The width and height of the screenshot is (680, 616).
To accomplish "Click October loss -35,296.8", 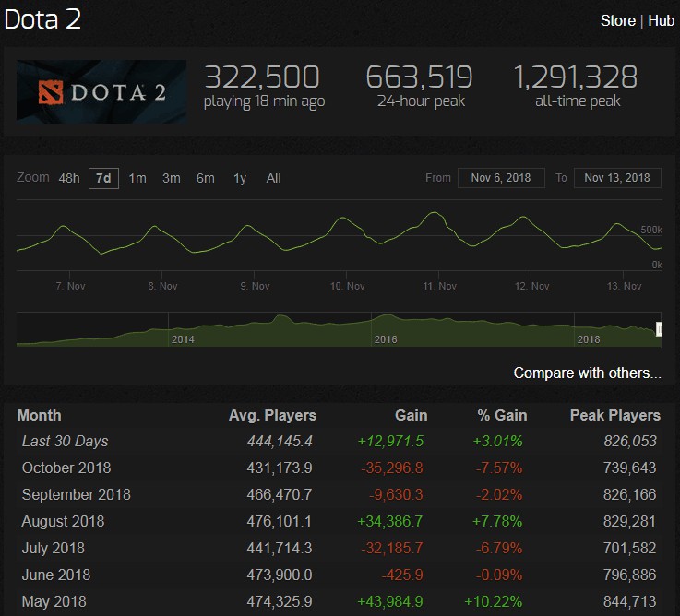I will [392, 468].
